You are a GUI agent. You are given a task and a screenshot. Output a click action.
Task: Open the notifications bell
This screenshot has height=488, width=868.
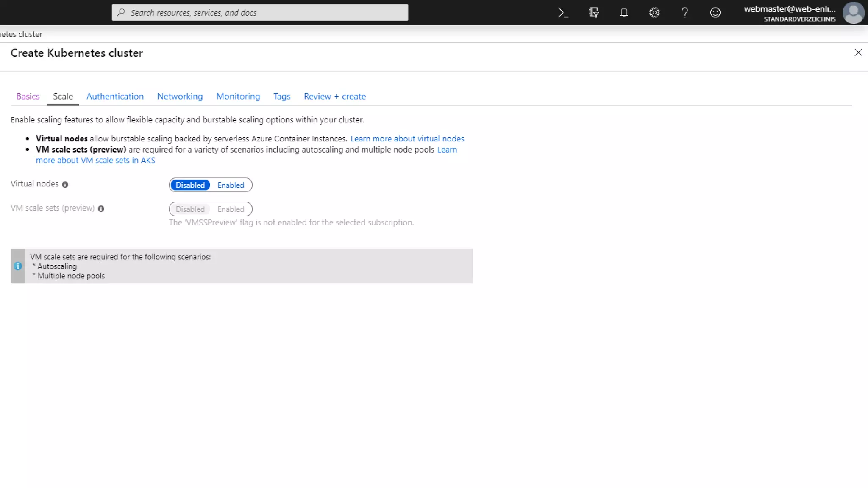(x=624, y=13)
